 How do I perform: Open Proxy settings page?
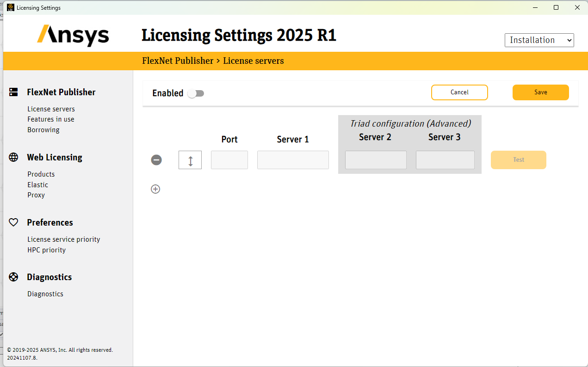[x=36, y=195]
